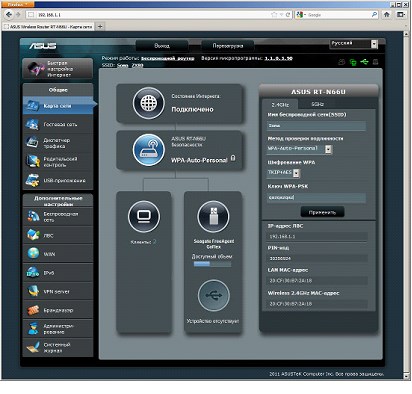Click the browser Back arrow
Image resolution: width=412 pixels, height=394 pixels.
[x=9, y=15]
